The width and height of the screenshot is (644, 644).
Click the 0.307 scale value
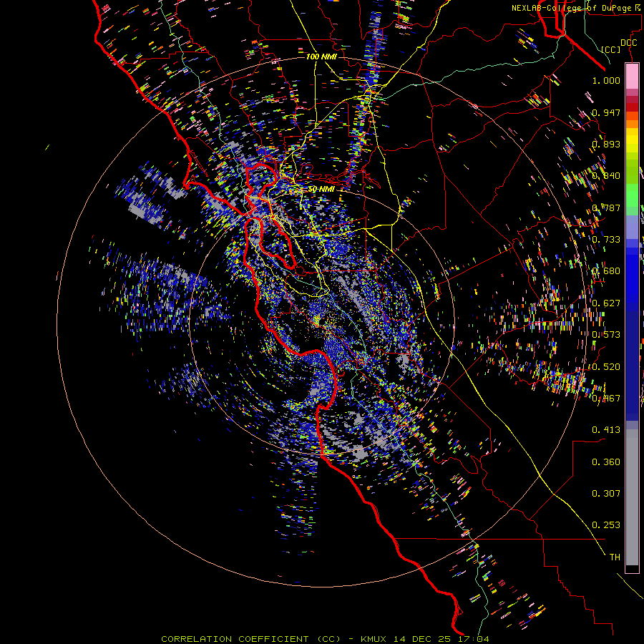pyautogui.click(x=606, y=494)
